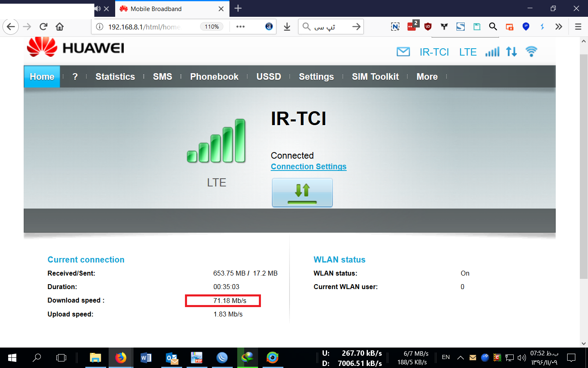This screenshot has width=588, height=368.
Task: Open the Windows Start menu
Action: 12,358
